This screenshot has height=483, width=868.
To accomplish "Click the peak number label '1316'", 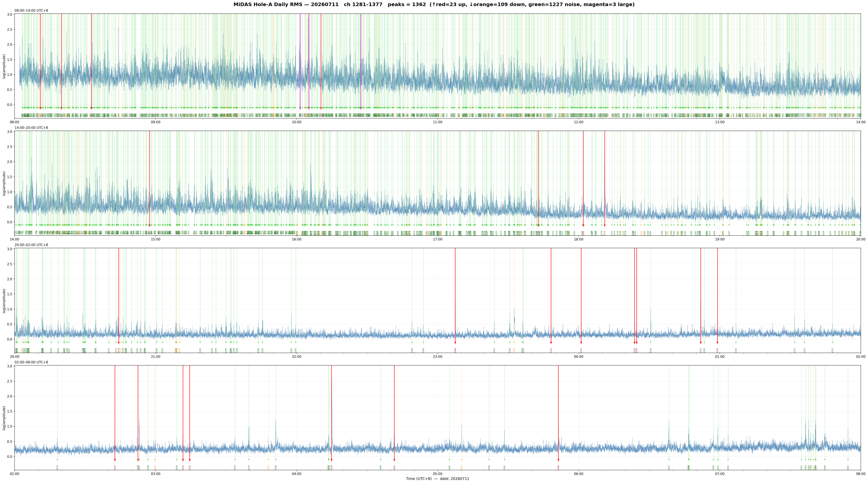I will pos(651,350).
